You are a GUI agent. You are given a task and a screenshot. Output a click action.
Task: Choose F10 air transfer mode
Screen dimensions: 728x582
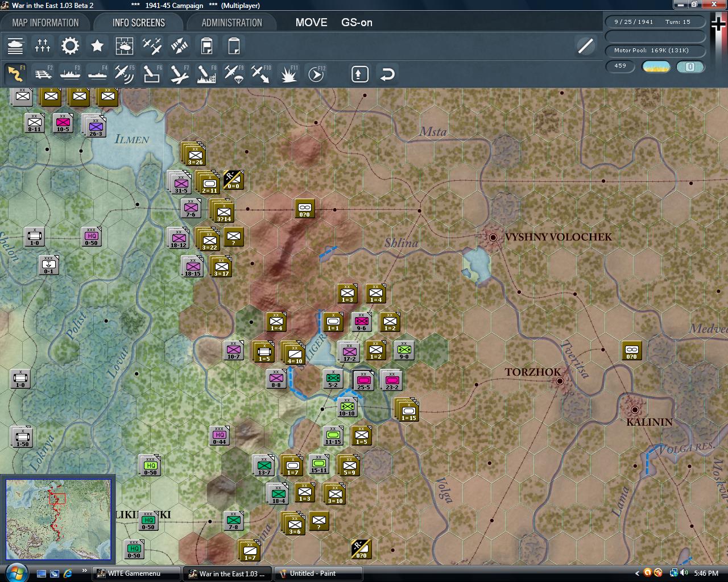(x=261, y=74)
